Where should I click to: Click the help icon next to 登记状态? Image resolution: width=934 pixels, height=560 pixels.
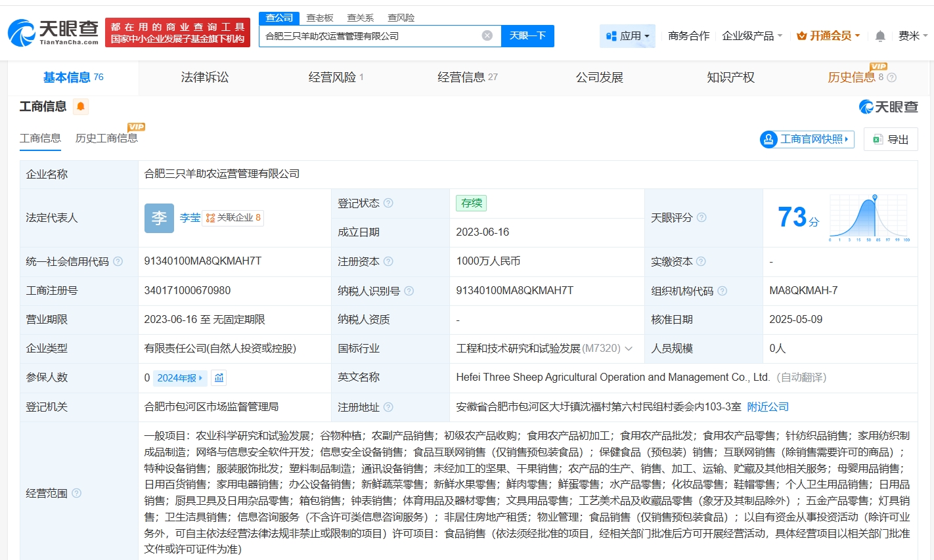click(388, 204)
